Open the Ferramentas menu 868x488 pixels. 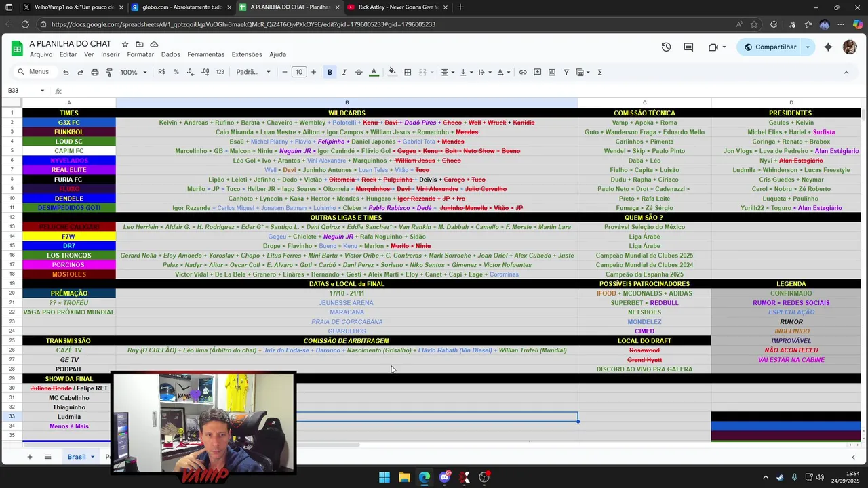tap(205, 54)
